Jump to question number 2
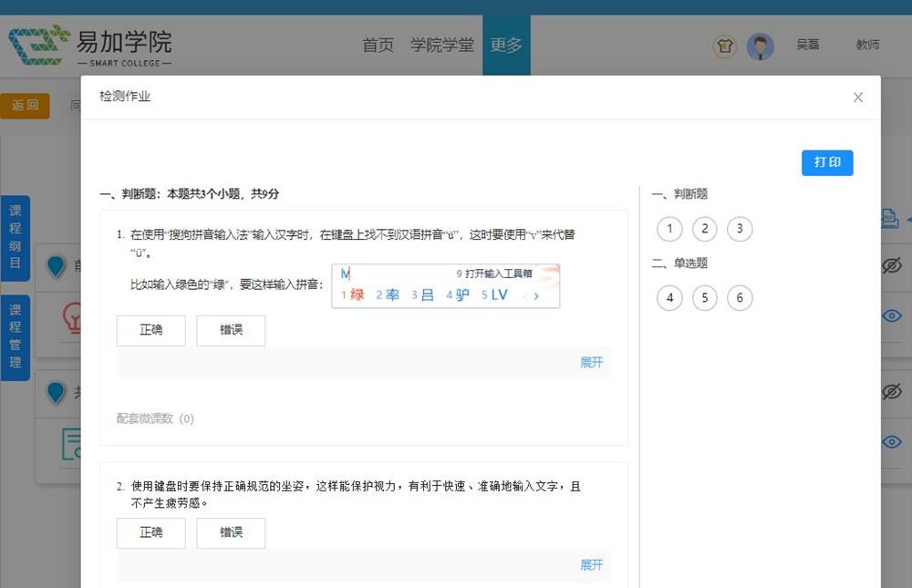The width and height of the screenshot is (912, 588). [x=704, y=229]
